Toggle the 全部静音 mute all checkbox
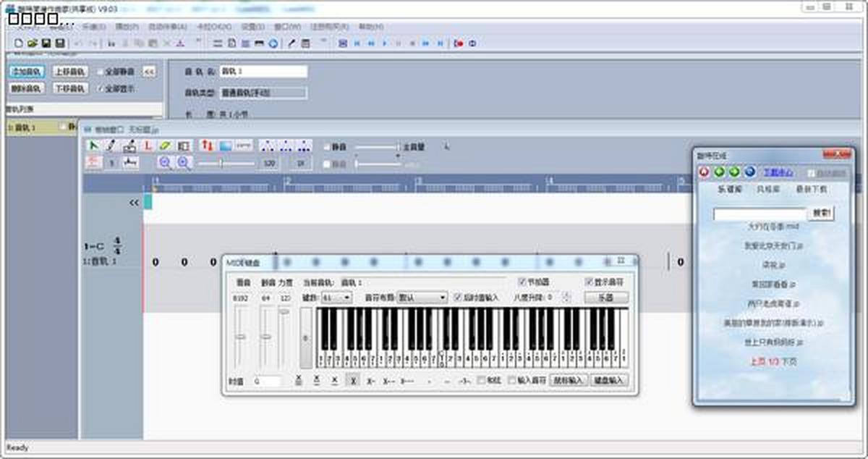The height and width of the screenshot is (459, 868). (x=101, y=72)
